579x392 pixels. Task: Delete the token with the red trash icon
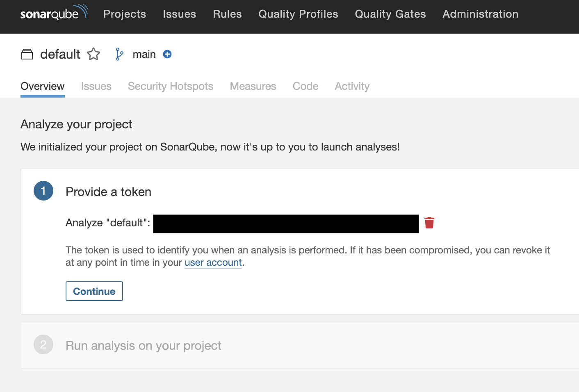pos(429,223)
